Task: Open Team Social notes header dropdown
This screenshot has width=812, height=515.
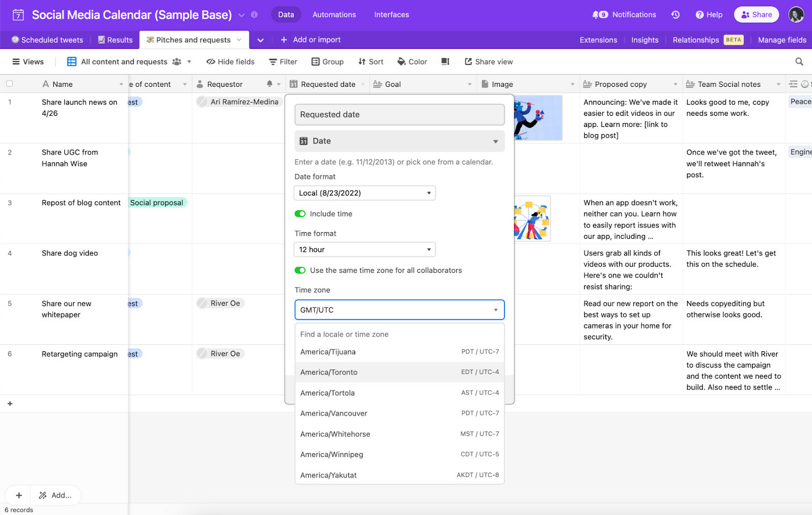Action: pos(779,84)
